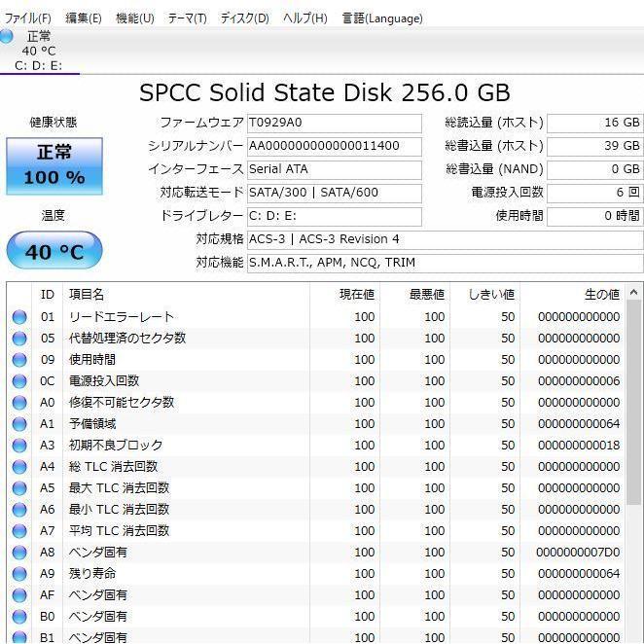Open the ファイル(F) menu

click(x=27, y=18)
